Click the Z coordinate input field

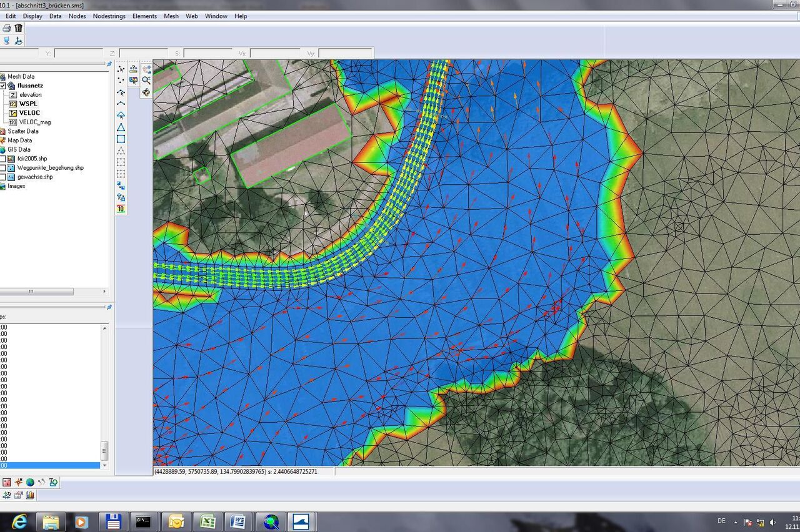(143, 54)
